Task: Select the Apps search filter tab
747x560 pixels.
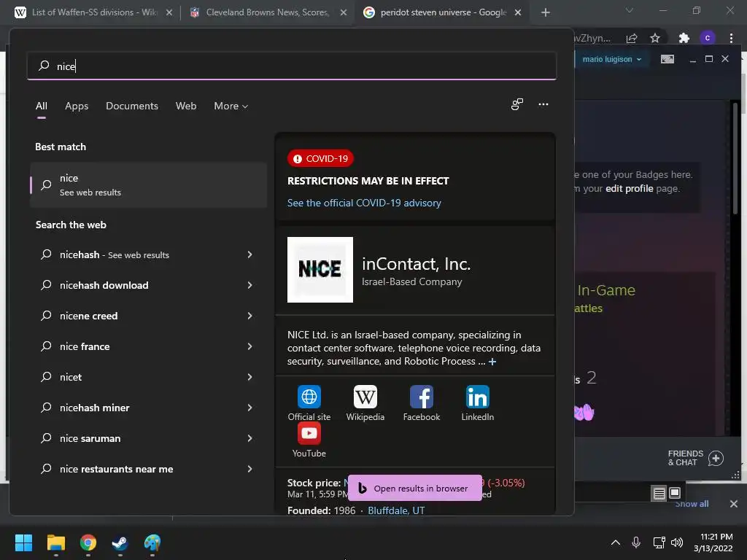Action: click(x=77, y=106)
